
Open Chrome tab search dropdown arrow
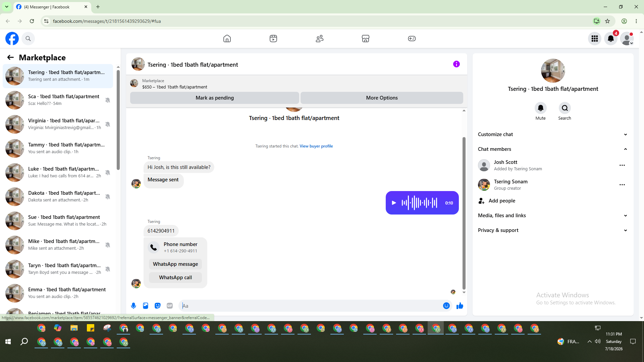point(7,7)
